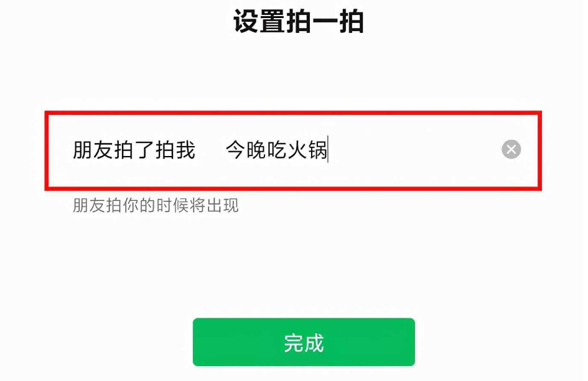588x381 pixels.
Task: Remove the typed suffix using the circular clear button
Action: [511, 149]
